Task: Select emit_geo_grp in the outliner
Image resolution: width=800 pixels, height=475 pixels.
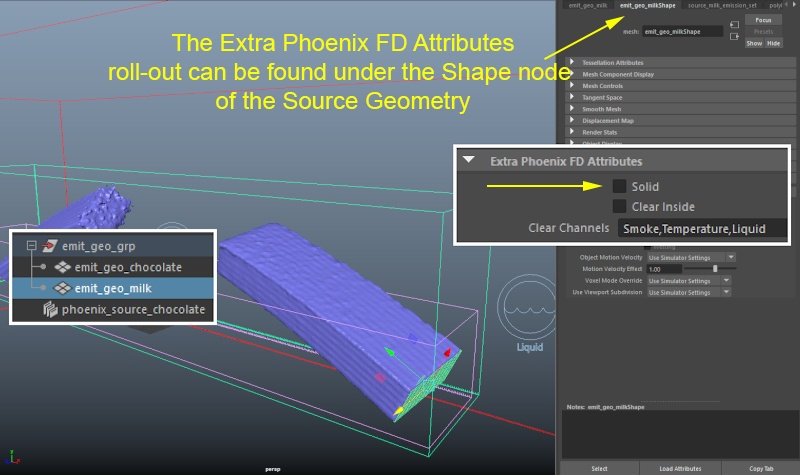Action: [98, 246]
